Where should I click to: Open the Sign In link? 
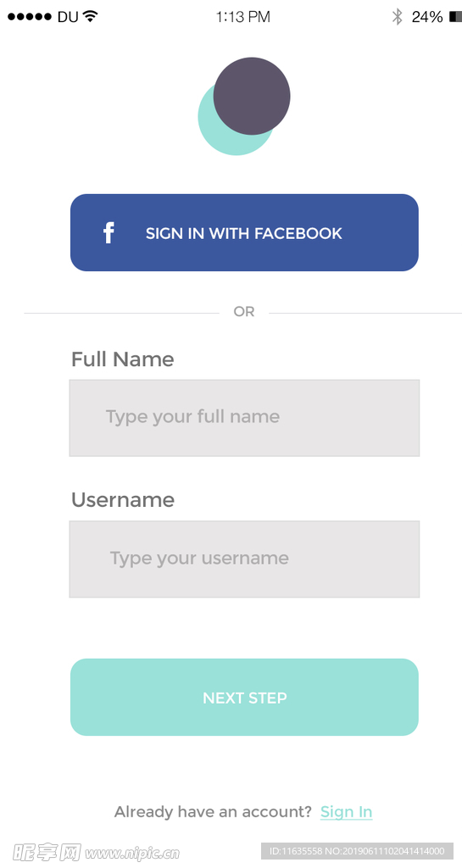pos(347,811)
